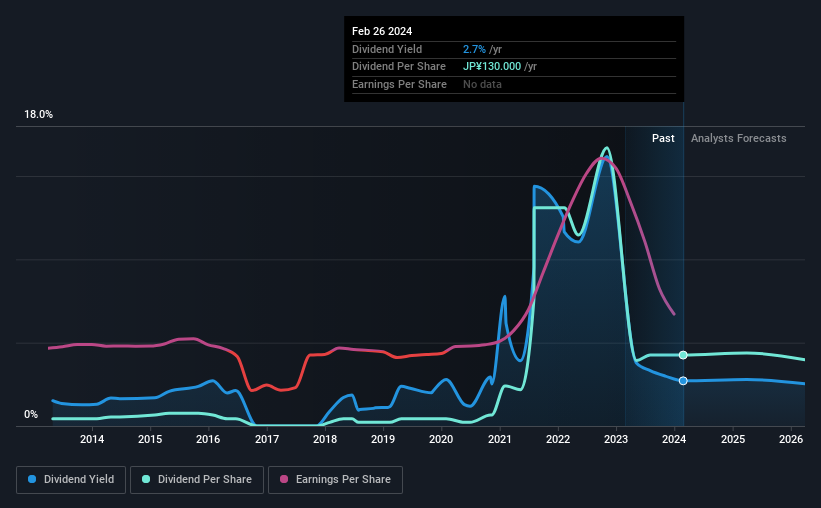Click the Analysts Forecasts region label

(x=738, y=138)
